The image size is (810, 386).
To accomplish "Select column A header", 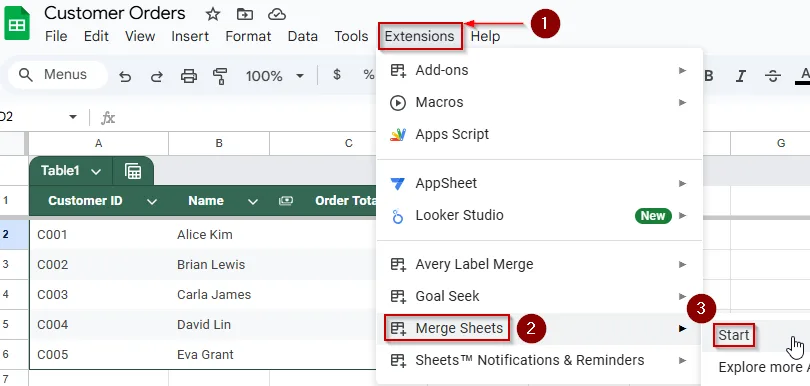I will [99, 143].
